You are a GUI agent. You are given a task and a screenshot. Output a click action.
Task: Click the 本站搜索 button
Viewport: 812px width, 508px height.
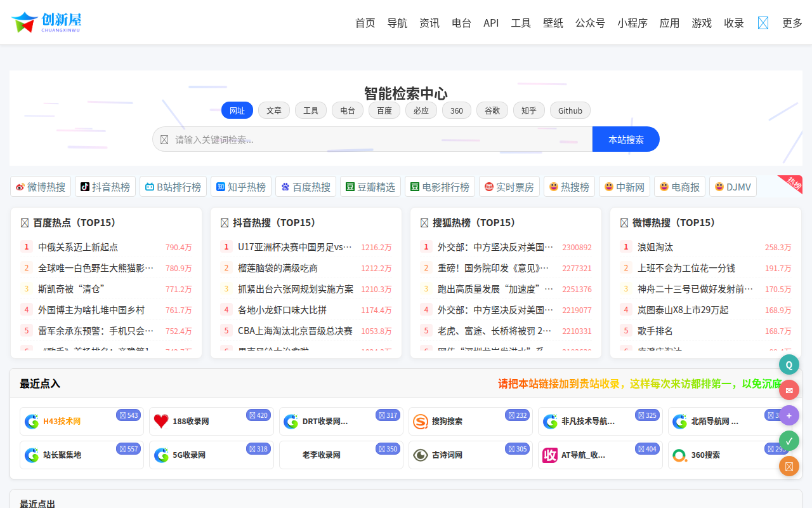tap(626, 139)
